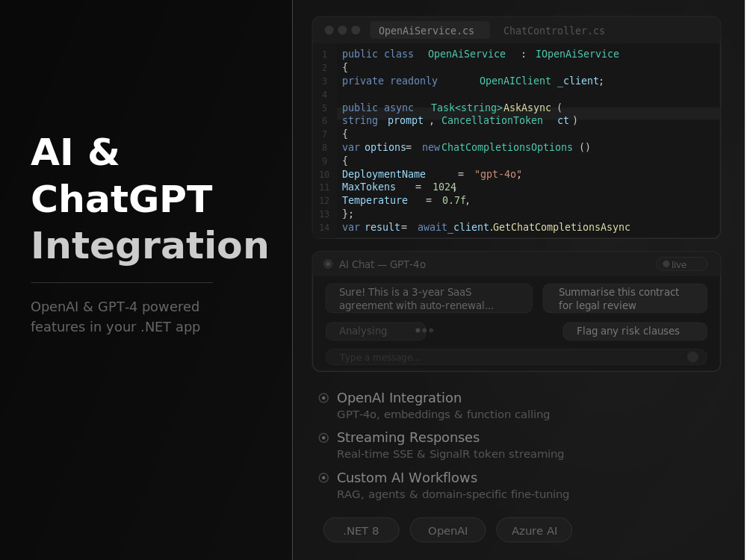Switch to the OpenAiService.cs tab
747x560 pixels.
point(430,31)
